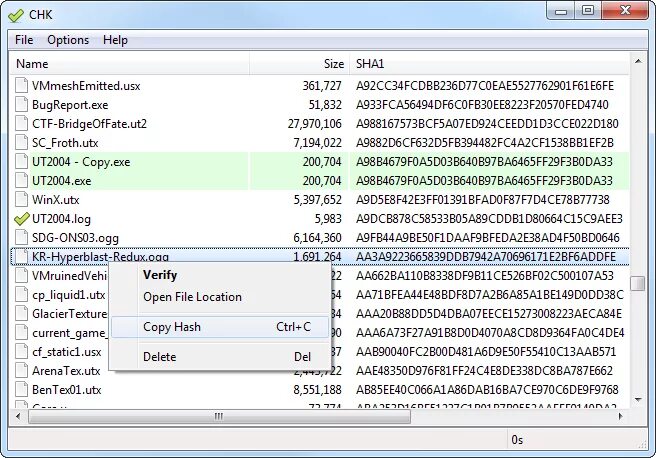Screen dimensions: 656x458
Task: Click the vertical scrollbar up arrow
Action: pos(638,61)
